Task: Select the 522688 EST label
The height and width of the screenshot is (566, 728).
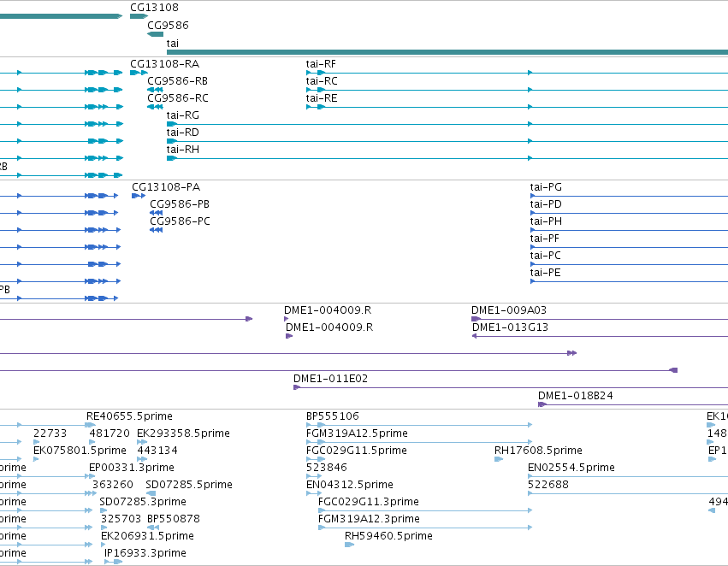Action: pyautogui.click(x=548, y=485)
